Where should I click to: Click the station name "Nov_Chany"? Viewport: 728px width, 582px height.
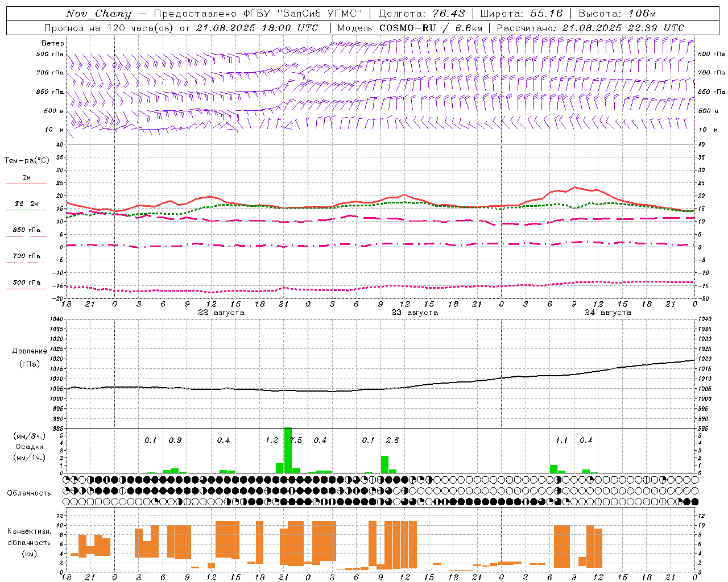(98, 14)
